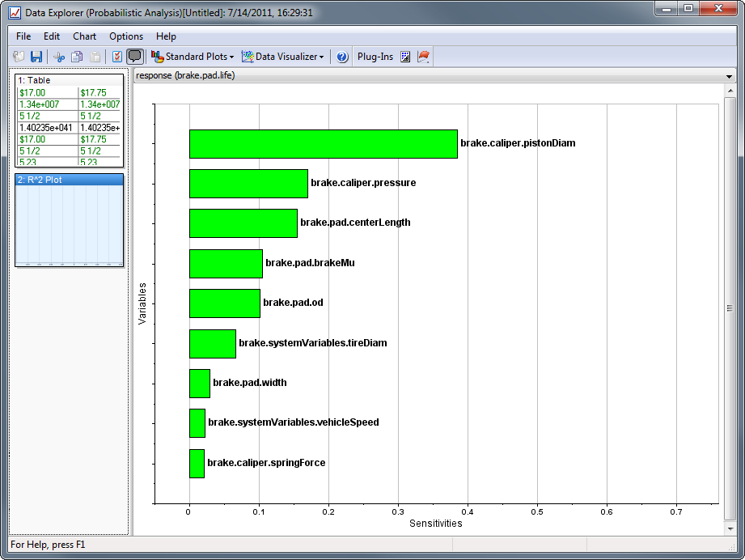Click the Help question mark icon
This screenshot has width=745, height=560.
pos(342,57)
